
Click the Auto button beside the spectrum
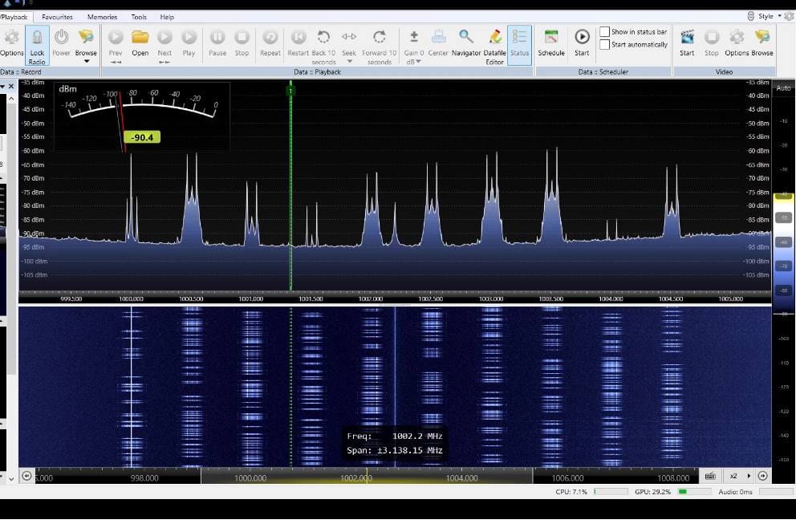click(x=783, y=87)
